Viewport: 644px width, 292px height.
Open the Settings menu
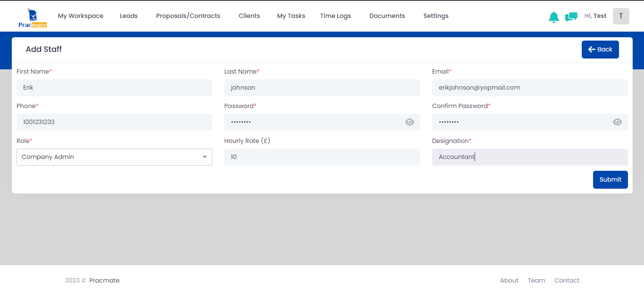[x=436, y=16]
